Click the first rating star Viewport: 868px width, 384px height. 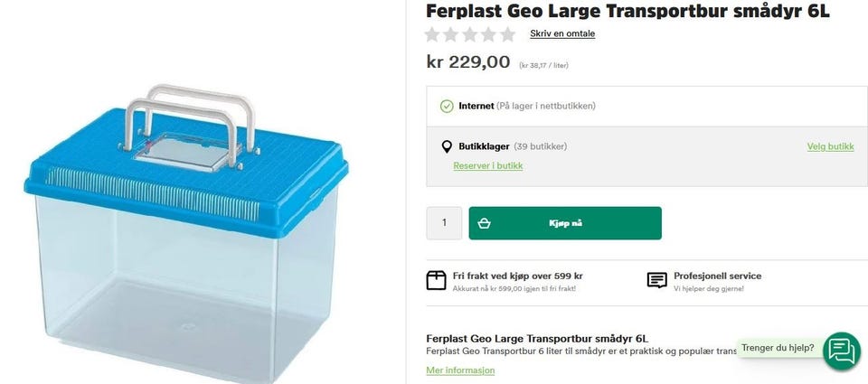click(433, 34)
